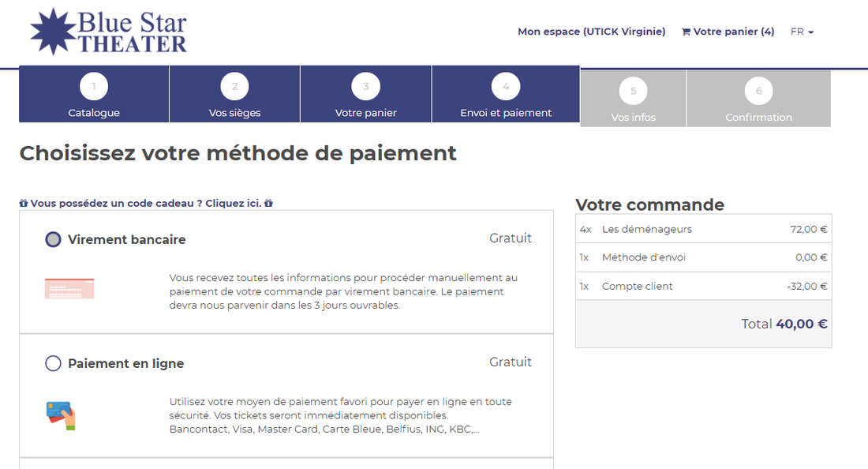868x469 pixels.
Task: Select the Paiement en ligne radio button
Action: coord(53,363)
